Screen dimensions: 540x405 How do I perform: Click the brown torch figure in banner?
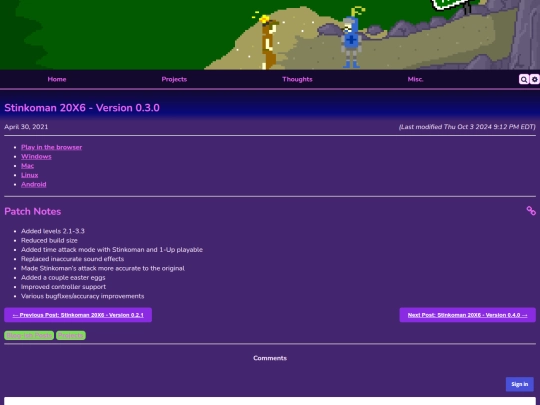pyautogui.click(x=268, y=43)
